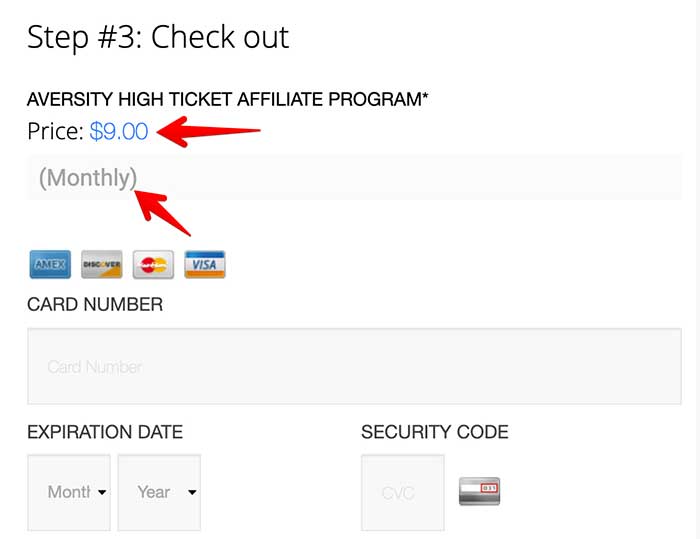This screenshot has width=700, height=539.
Task: Click the AMEX card icon
Action: click(50, 264)
